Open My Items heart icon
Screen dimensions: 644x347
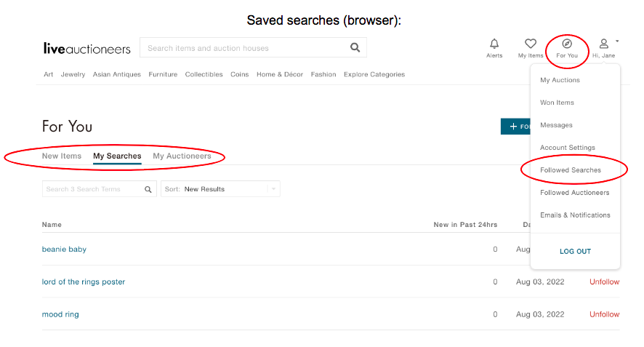531,44
